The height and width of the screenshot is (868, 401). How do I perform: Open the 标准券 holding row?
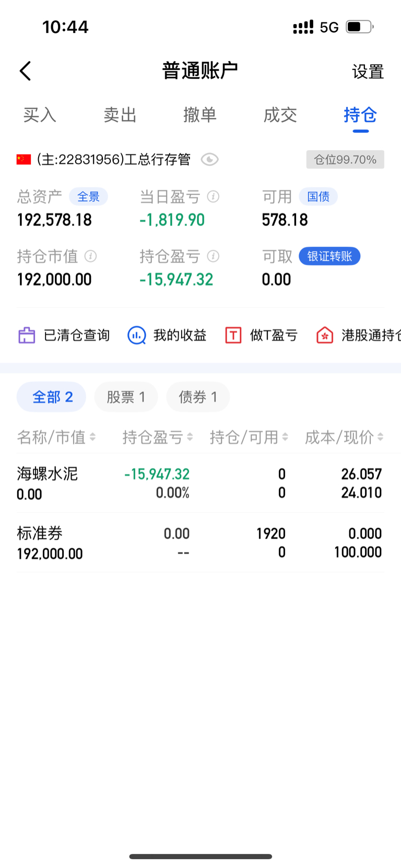coord(200,543)
